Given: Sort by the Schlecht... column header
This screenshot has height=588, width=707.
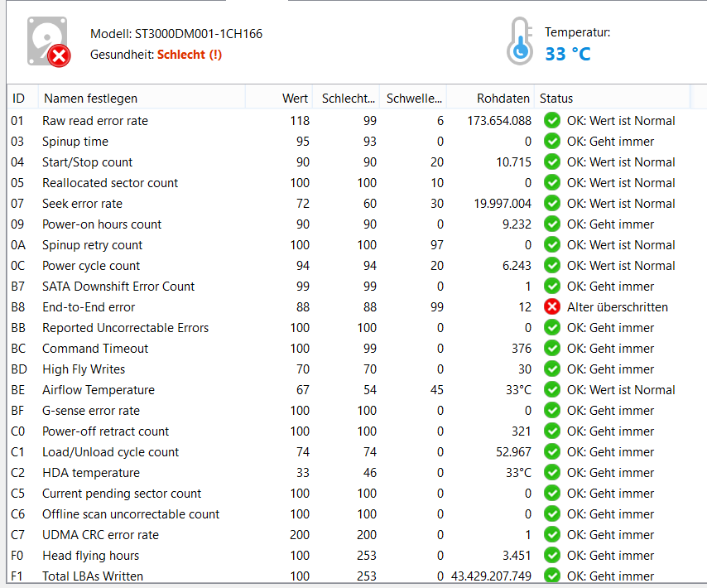Looking at the screenshot, I should pyautogui.click(x=346, y=99).
